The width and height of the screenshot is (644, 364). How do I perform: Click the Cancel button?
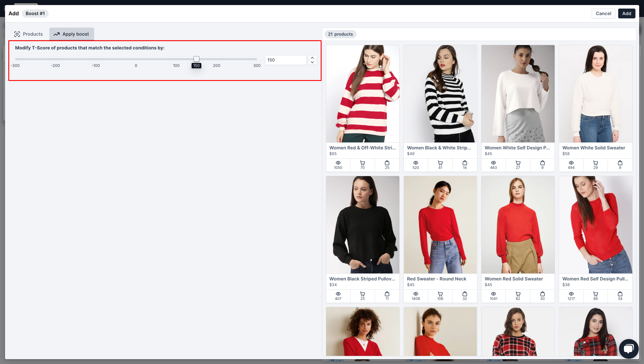[x=603, y=14]
